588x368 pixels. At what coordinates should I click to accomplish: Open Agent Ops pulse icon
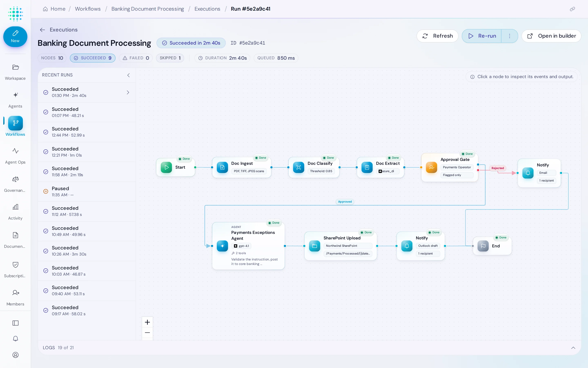coord(15,151)
